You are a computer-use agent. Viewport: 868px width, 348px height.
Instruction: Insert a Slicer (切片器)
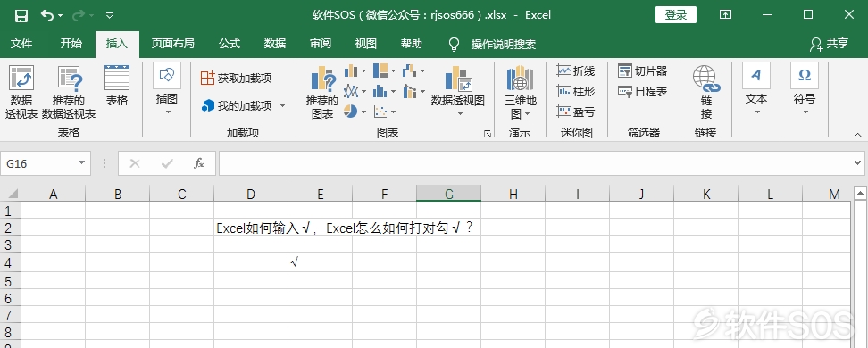click(643, 70)
